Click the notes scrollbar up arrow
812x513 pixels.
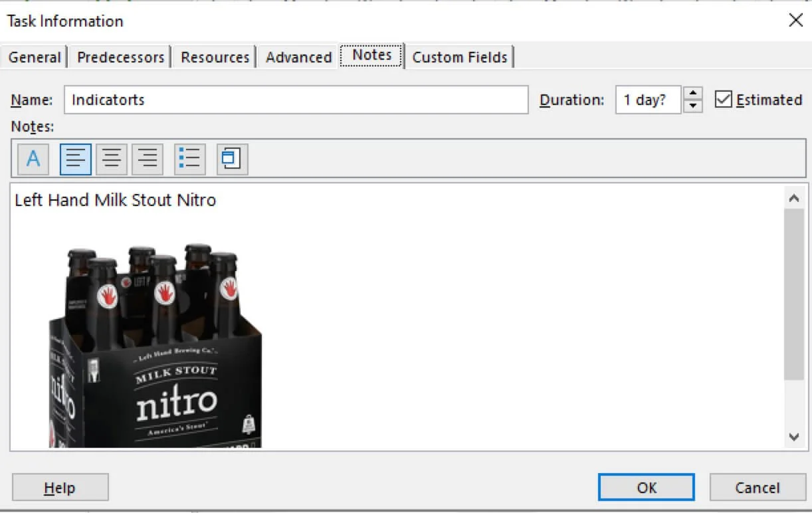point(793,198)
